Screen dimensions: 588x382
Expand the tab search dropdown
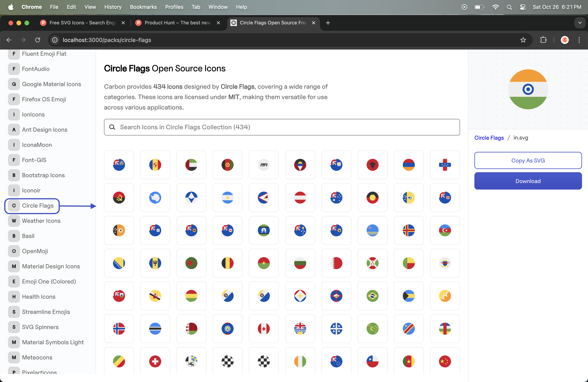tap(580, 23)
